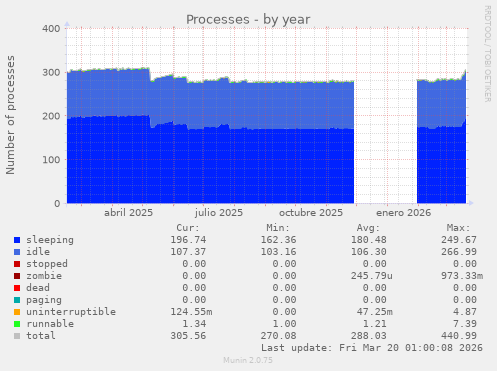Click the zombie legend color swatch

pos(17,276)
